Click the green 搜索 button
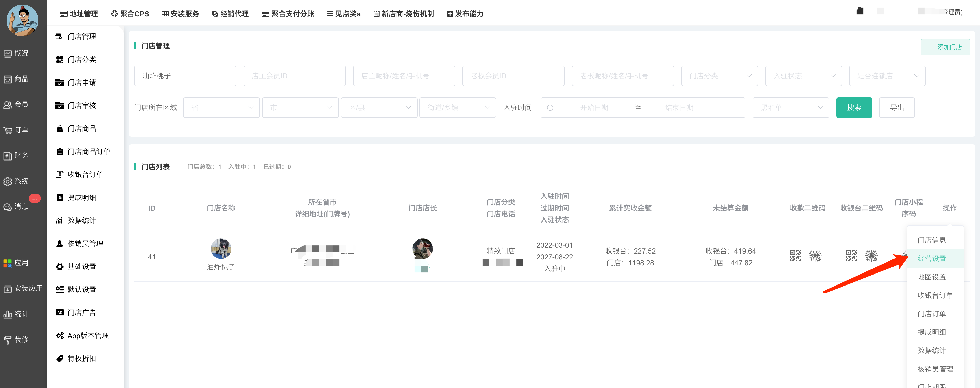This screenshot has height=388, width=980. pyautogui.click(x=854, y=108)
